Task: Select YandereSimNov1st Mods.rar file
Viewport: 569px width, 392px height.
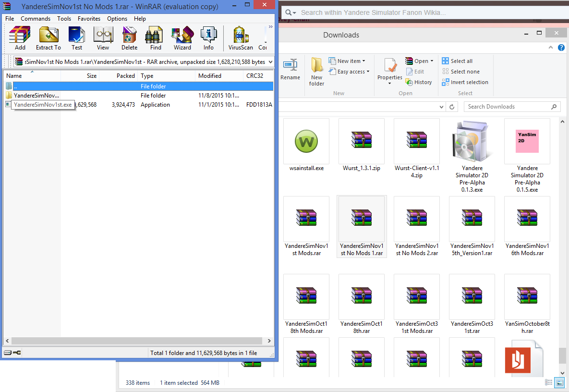Action: pyautogui.click(x=306, y=226)
